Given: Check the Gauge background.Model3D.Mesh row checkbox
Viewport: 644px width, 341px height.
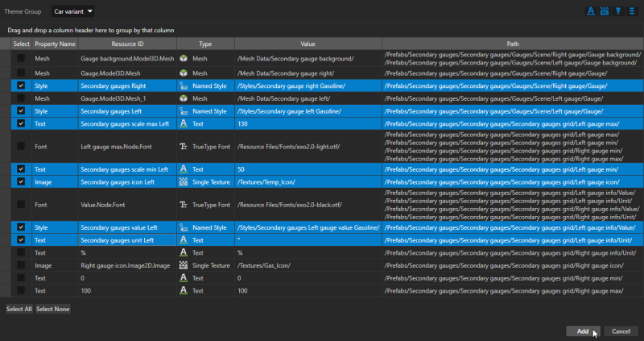Looking at the screenshot, I should click(x=21, y=59).
